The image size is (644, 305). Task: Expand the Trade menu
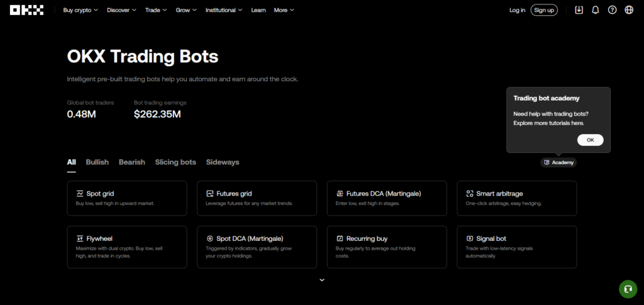[156, 10]
